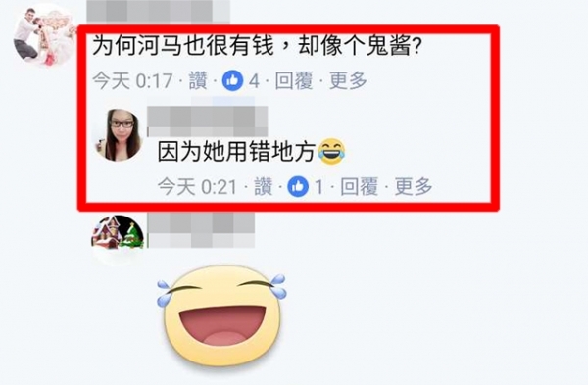
Task: Like the reply posted at 0:21
Action: click(264, 186)
